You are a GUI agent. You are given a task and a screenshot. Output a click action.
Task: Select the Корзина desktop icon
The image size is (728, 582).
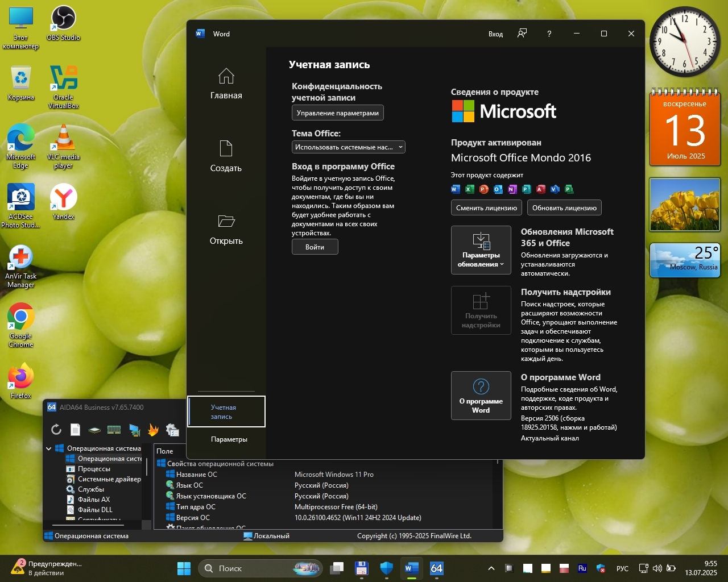[20, 83]
